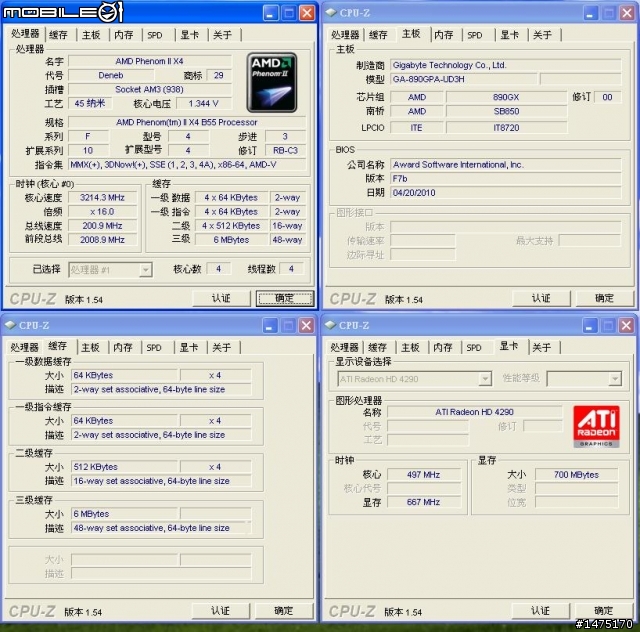The width and height of the screenshot is (640, 632).
Task: Select 关于 tab in graphics window
Action: pos(542,348)
